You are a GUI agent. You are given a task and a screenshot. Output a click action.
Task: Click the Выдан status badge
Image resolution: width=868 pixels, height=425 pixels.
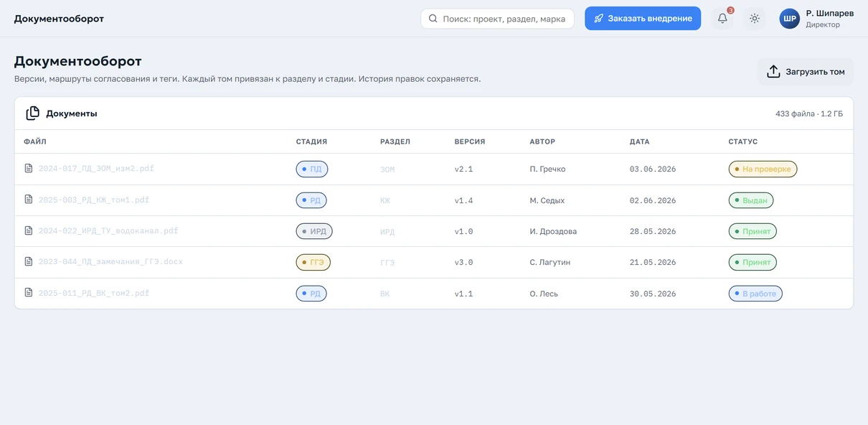751,200
